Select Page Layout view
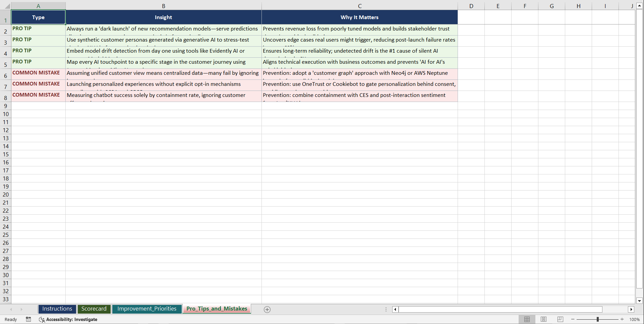Image resolution: width=644 pixels, height=324 pixels. pos(543,319)
